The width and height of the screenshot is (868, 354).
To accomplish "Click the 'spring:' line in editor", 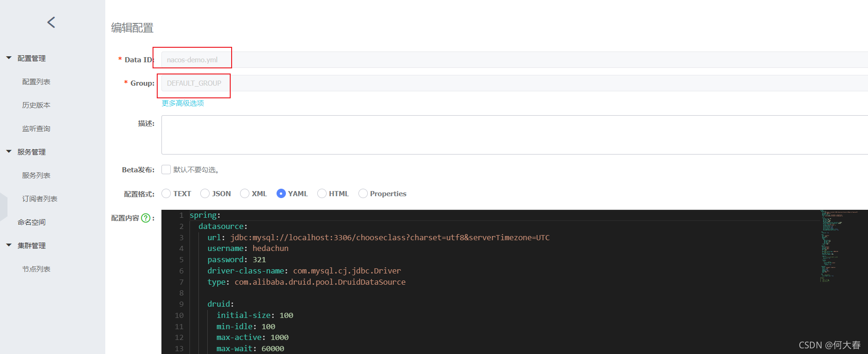I will coord(205,215).
